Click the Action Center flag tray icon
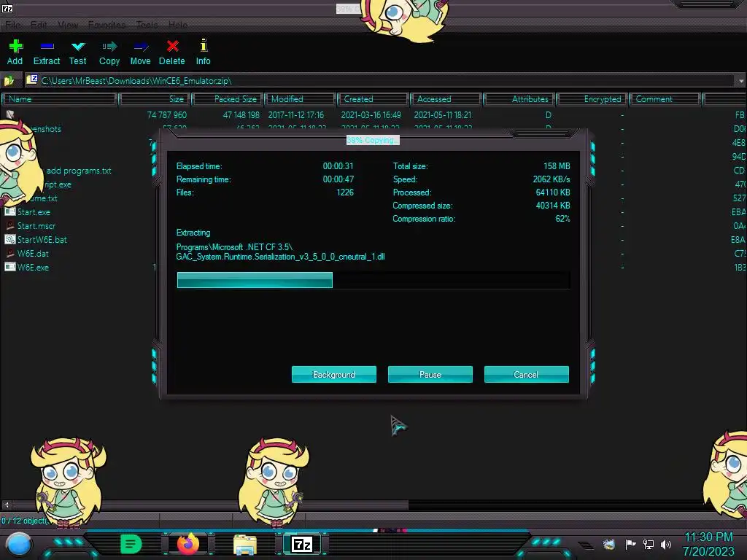Screen dimensions: 747x560 click(630, 544)
